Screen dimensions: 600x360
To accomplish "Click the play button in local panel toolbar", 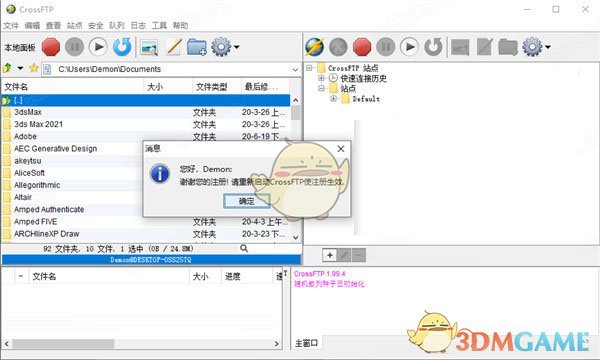I will pos(98,47).
